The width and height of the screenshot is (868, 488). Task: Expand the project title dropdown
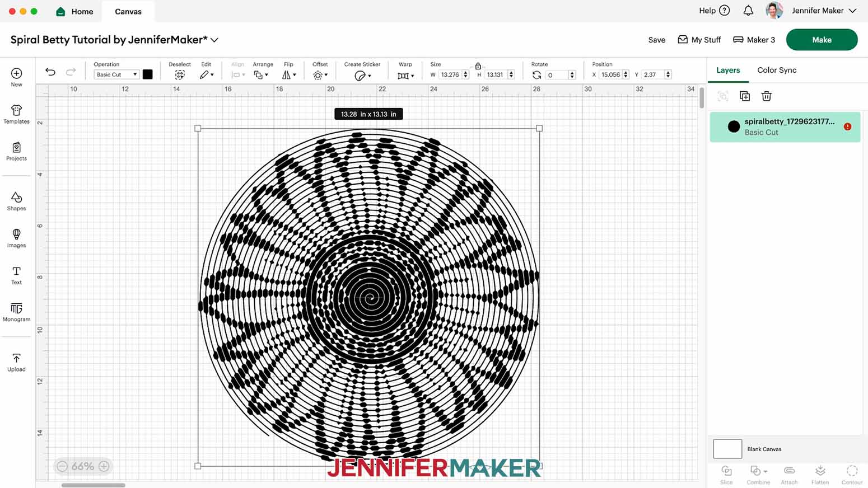click(x=214, y=40)
